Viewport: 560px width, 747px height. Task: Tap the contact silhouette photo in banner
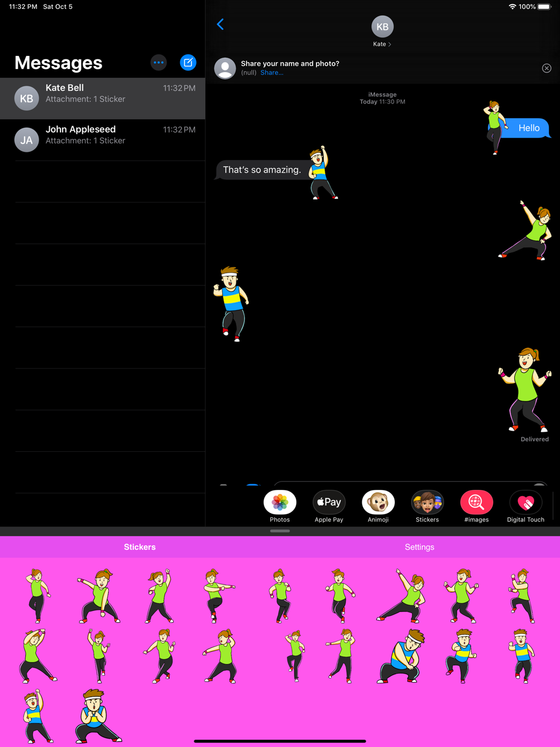click(x=225, y=68)
